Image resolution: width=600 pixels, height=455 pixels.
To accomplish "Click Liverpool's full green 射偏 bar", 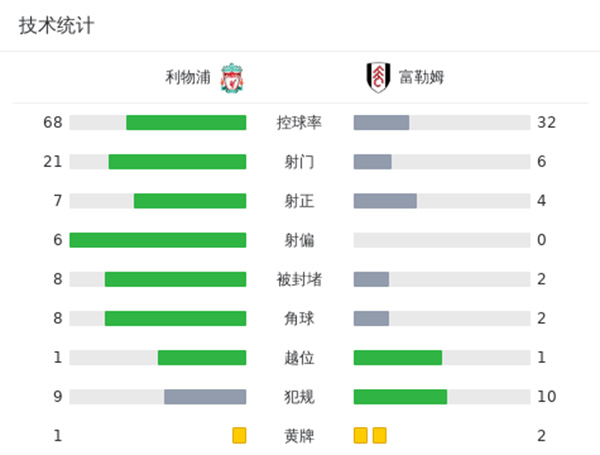I will pyautogui.click(x=158, y=240).
